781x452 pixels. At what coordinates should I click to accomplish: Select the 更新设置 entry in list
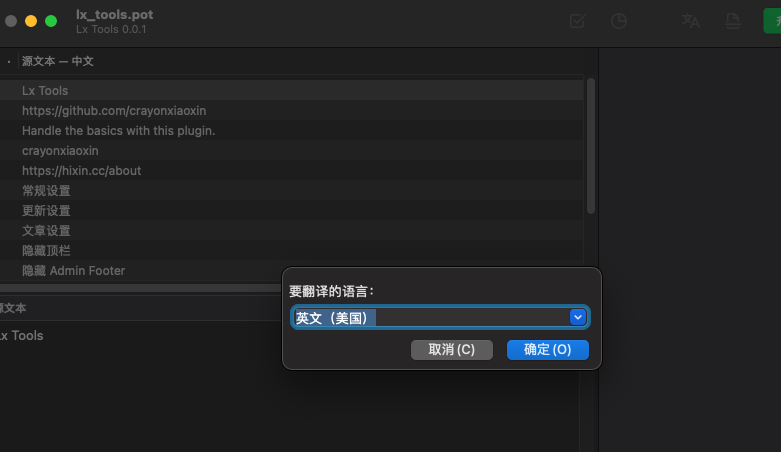(46, 211)
